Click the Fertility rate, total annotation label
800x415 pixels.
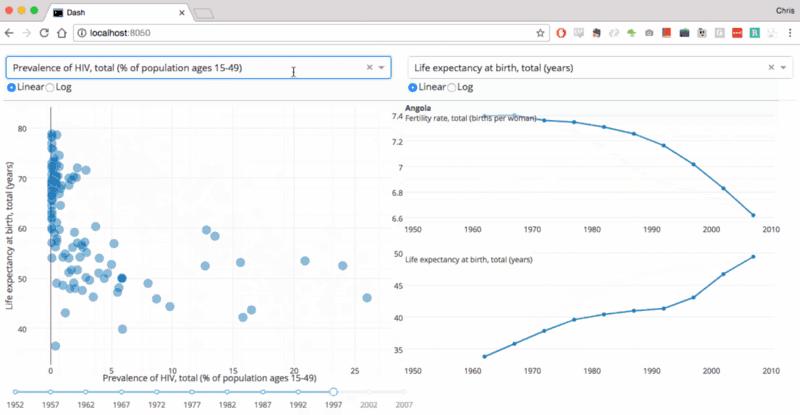[x=470, y=118]
